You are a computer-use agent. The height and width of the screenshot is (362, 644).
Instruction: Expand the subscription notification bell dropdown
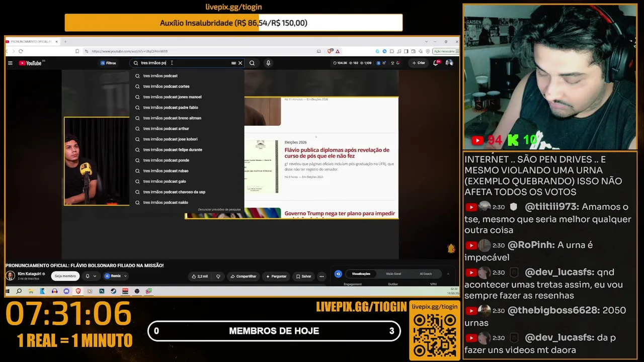point(91,276)
